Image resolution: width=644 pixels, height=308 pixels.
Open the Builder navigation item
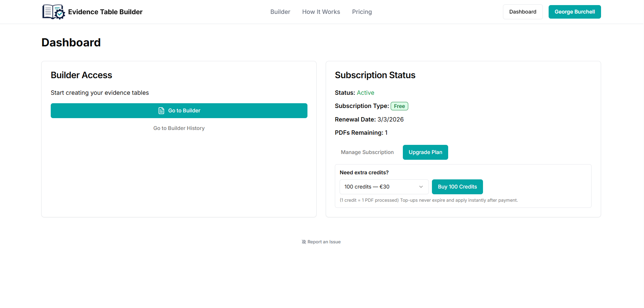280,12
